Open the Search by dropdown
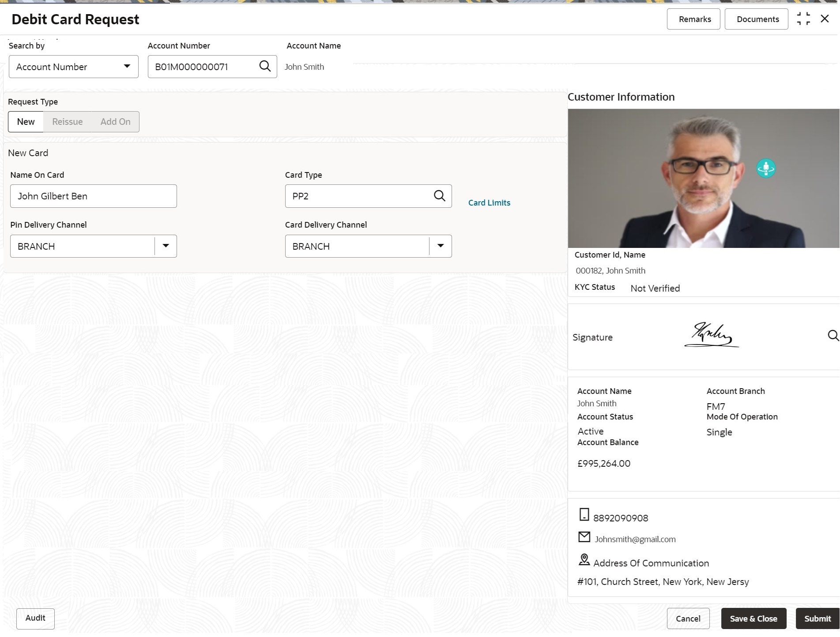This screenshot has height=637, width=840. tap(74, 67)
